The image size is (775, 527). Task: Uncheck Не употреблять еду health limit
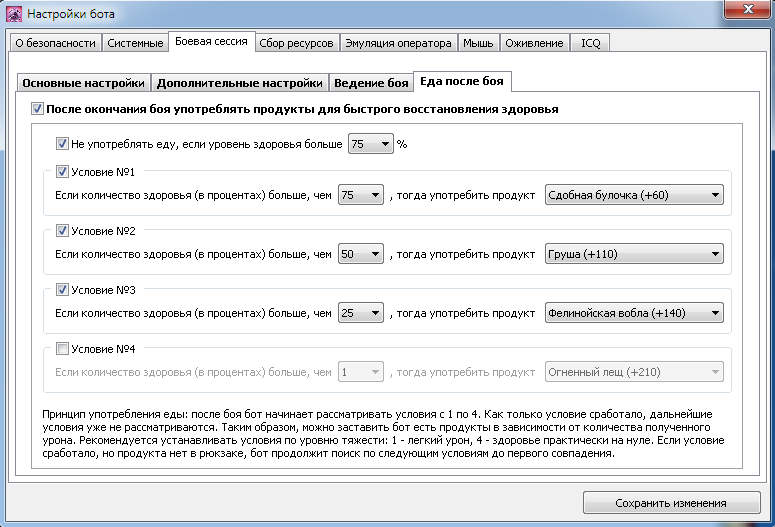coord(62,144)
